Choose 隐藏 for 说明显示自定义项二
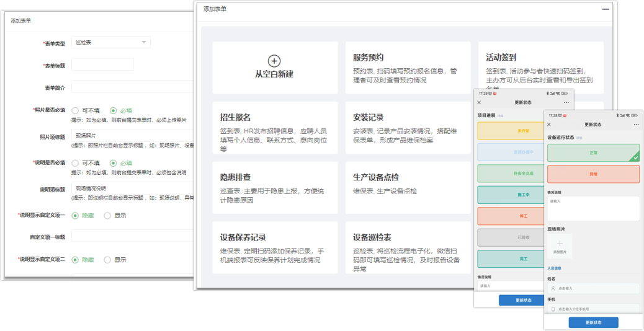The width and height of the screenshot is (644, 331). point(76,260)
